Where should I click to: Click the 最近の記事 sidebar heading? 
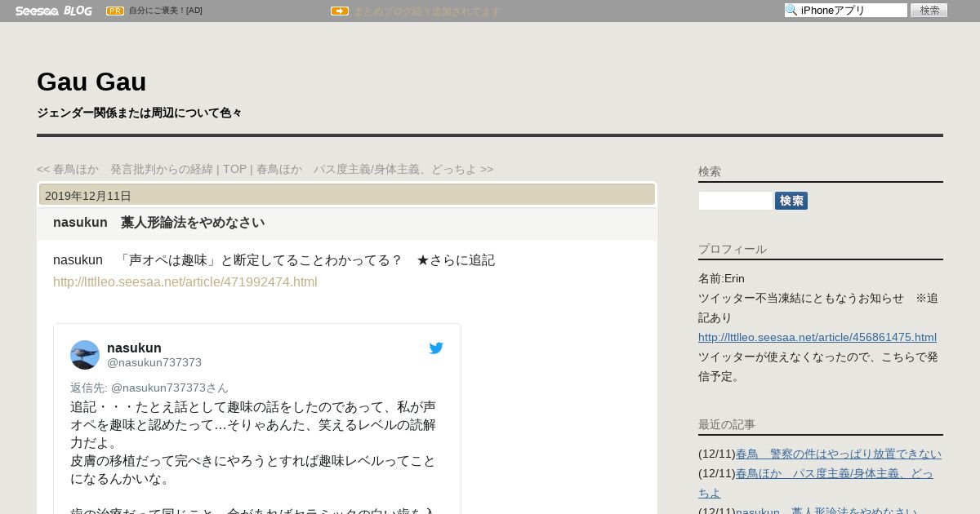727,424
